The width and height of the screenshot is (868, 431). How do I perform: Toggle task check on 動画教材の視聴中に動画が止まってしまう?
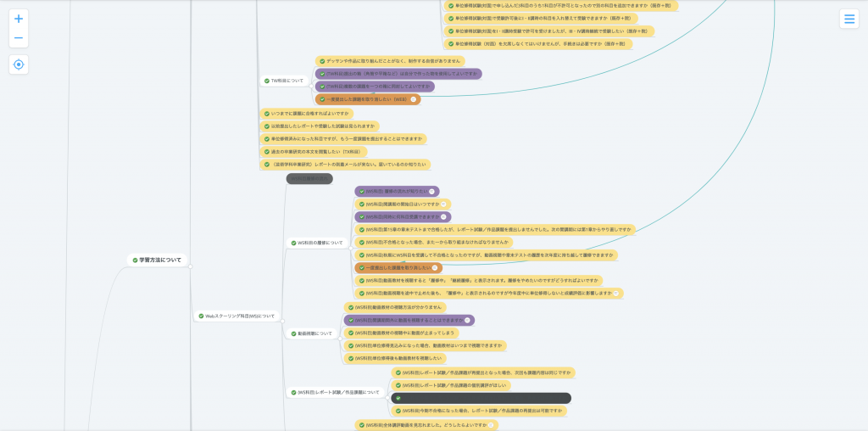tap(350, 333)
